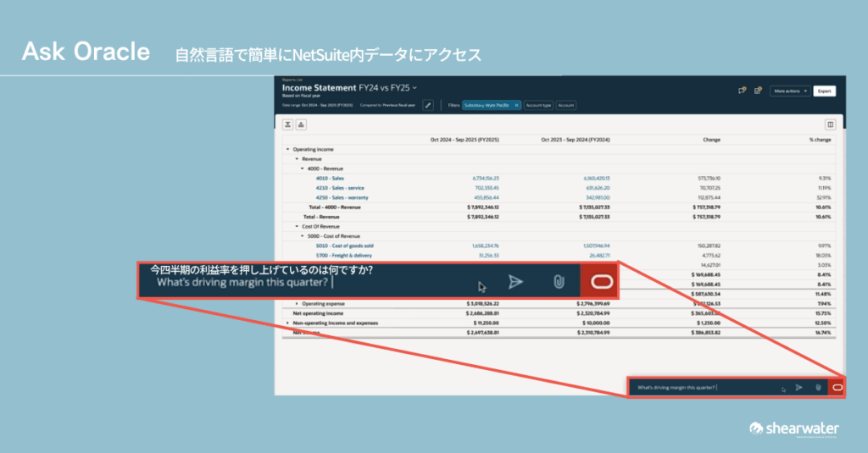Click the collapse-all rows icon above the table

pyautogui.click(x=288, y=124)
